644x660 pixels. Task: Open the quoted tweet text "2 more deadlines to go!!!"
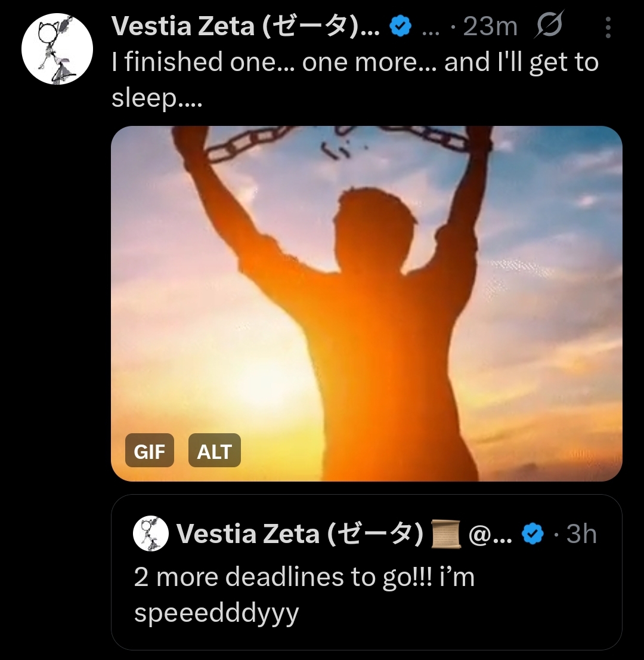(x=304, y=578)
